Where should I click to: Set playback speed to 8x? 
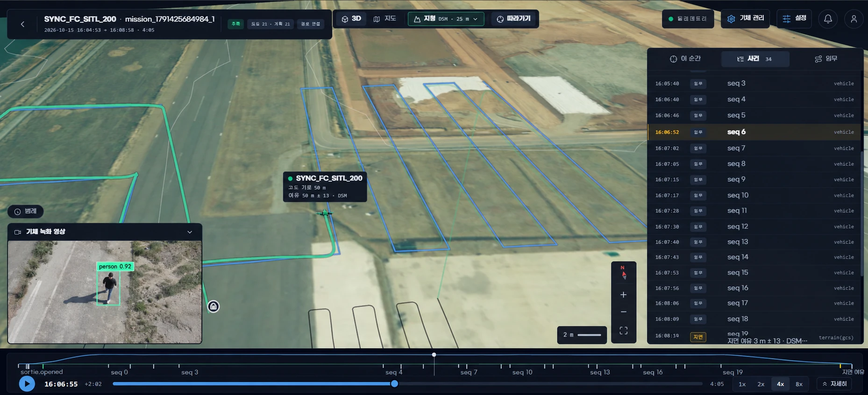799,384
